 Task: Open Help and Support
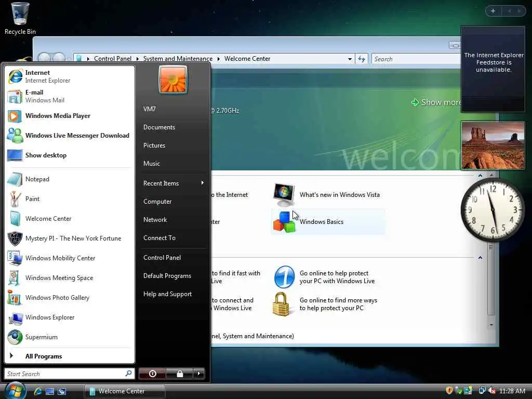pos(172,294)
